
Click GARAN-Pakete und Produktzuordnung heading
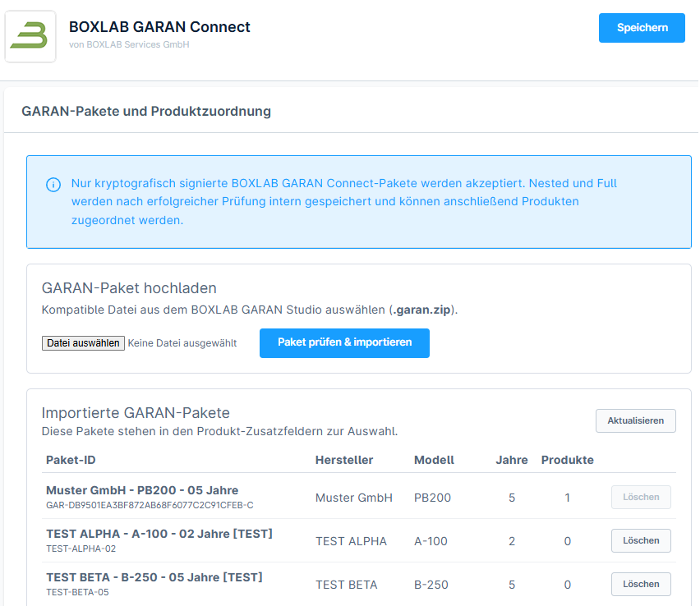point(146,111)
